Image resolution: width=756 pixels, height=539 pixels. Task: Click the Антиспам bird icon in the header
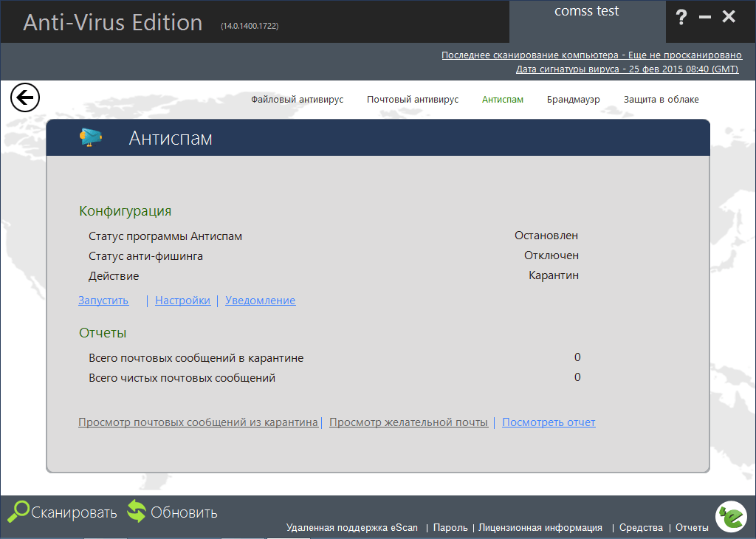tap(90, 137)
